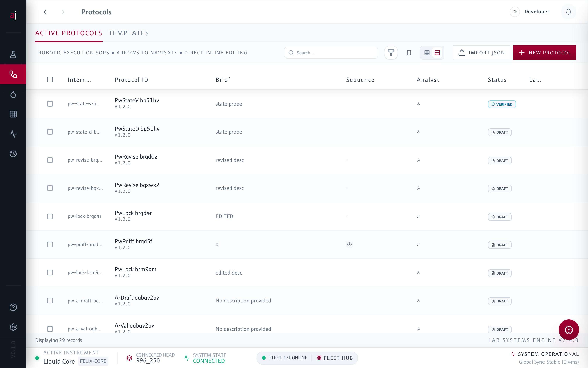Open the history clock sidebar icon
The height and width of the screenshot is (368, 588).
click(13, 154)
